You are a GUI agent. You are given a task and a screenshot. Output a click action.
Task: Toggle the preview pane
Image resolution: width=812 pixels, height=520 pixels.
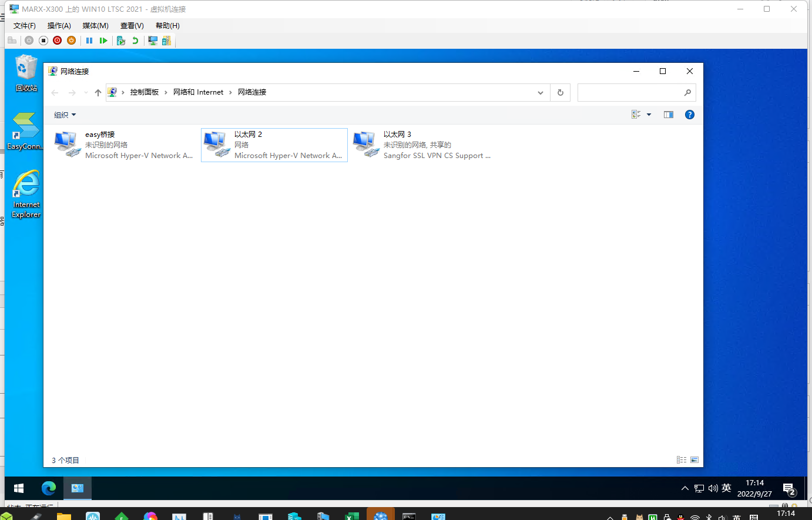click(668, 115)
